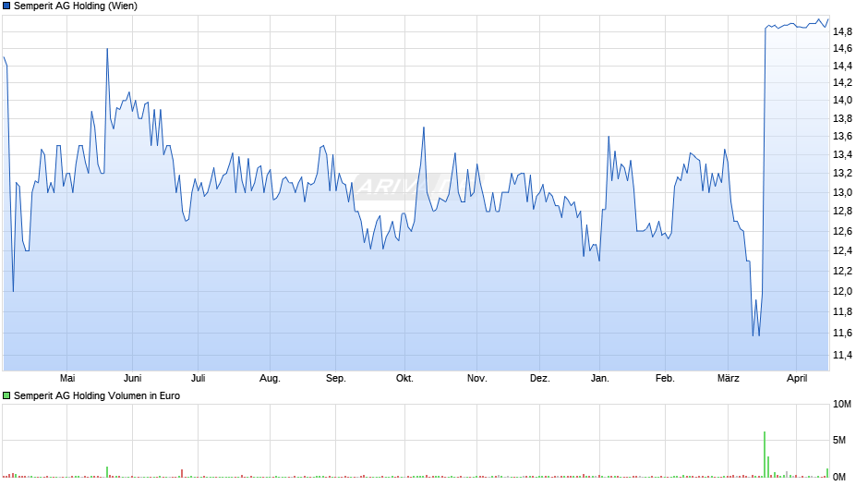
Task: Click the 'Mai' month label
Action: (x=67, y=379)
